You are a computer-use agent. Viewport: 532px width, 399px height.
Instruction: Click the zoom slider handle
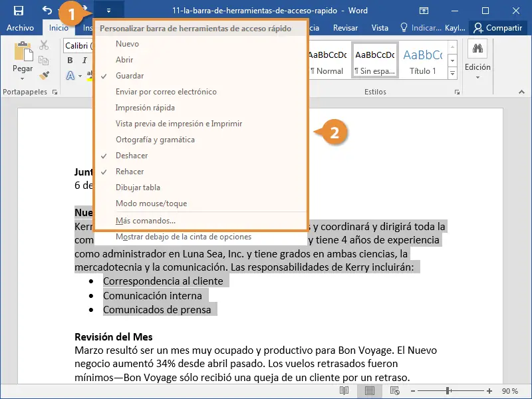point(448,391)
